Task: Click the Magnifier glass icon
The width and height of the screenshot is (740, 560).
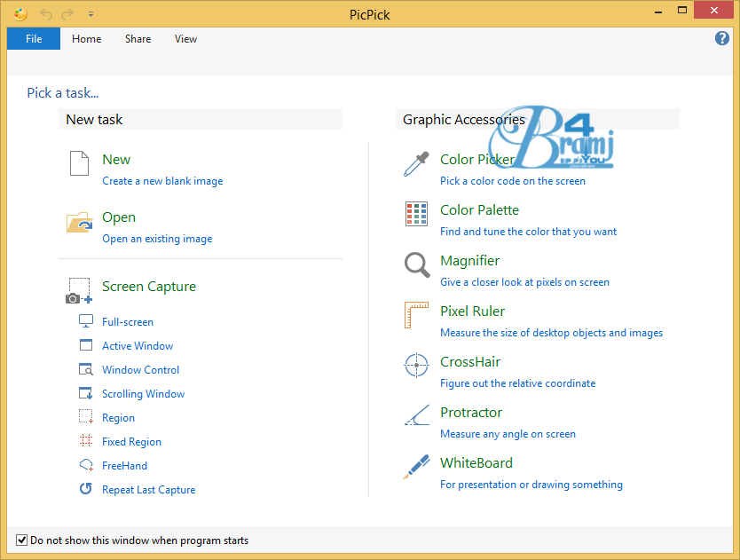Action: point(416,264)
